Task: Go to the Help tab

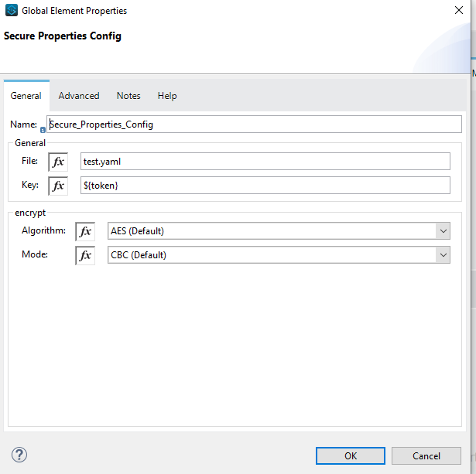Action: 167,96
